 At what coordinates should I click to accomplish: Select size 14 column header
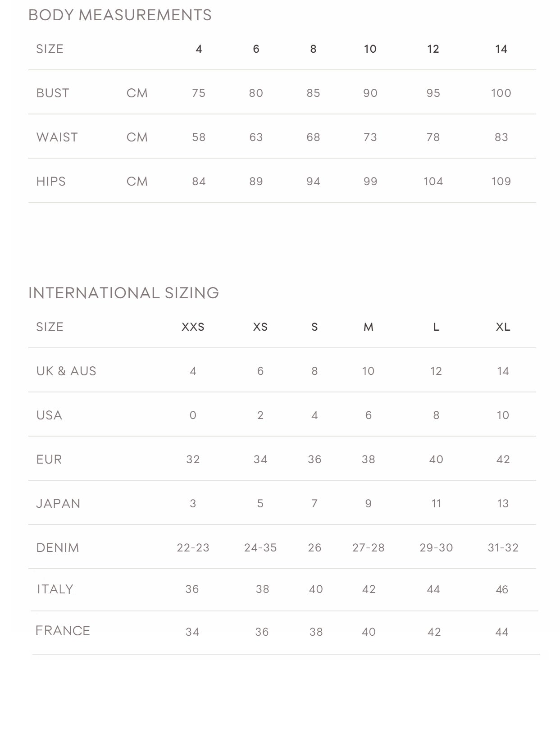[x=501, y=49]
